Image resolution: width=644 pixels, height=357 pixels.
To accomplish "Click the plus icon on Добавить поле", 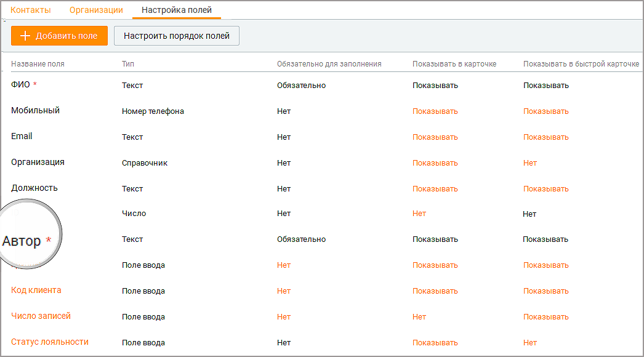I will [25, 36].
